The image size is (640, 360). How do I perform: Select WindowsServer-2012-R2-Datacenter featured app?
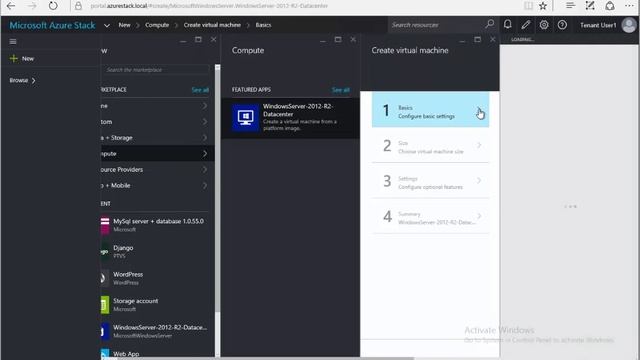pos(290,118)
